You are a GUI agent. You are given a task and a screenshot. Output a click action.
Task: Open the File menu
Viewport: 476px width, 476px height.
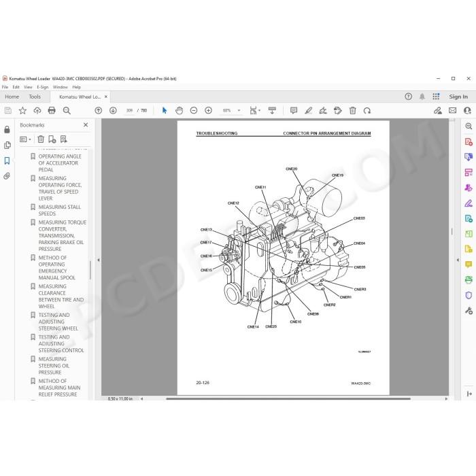click(5, 87)
